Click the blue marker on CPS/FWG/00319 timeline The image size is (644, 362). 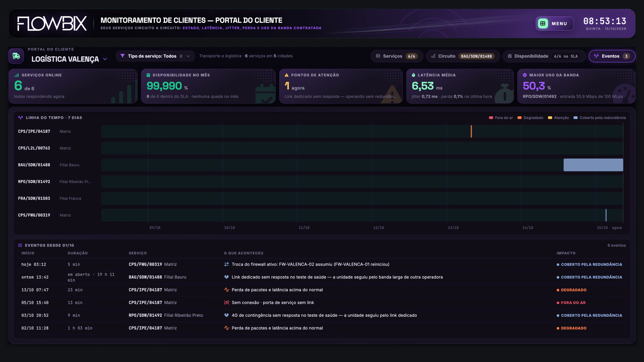(x=606, y=215)
